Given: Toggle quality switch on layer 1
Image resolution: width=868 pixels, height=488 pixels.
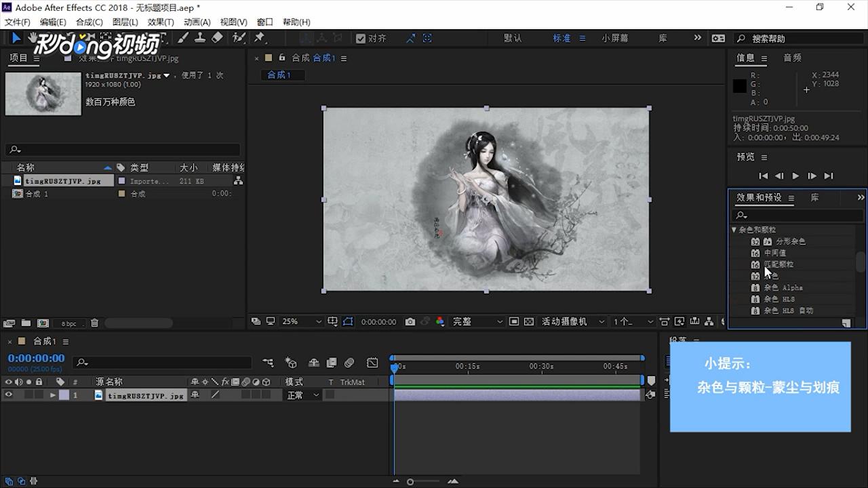Looking at the screenshot, I should 216,395.
